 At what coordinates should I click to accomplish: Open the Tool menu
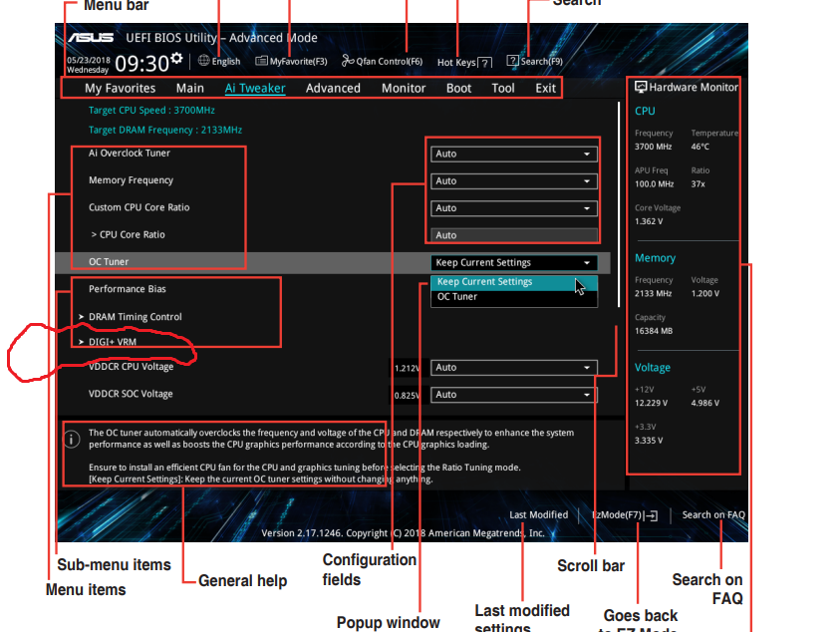click(503, 88)
